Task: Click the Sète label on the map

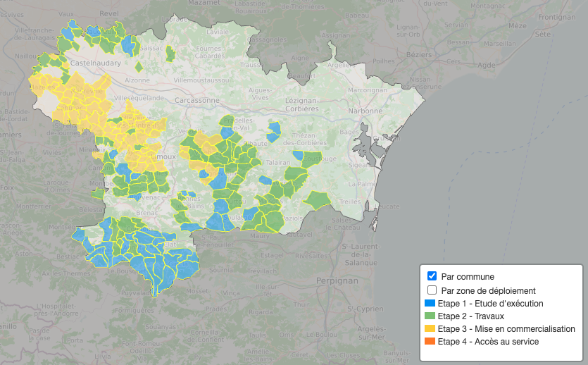Action: 542,34
